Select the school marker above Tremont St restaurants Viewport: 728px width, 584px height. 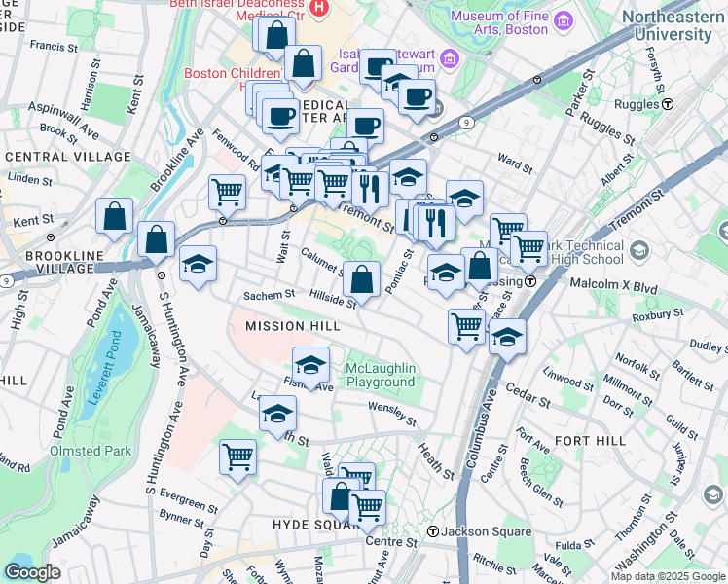pyautogui.click(x=408, y=178)
